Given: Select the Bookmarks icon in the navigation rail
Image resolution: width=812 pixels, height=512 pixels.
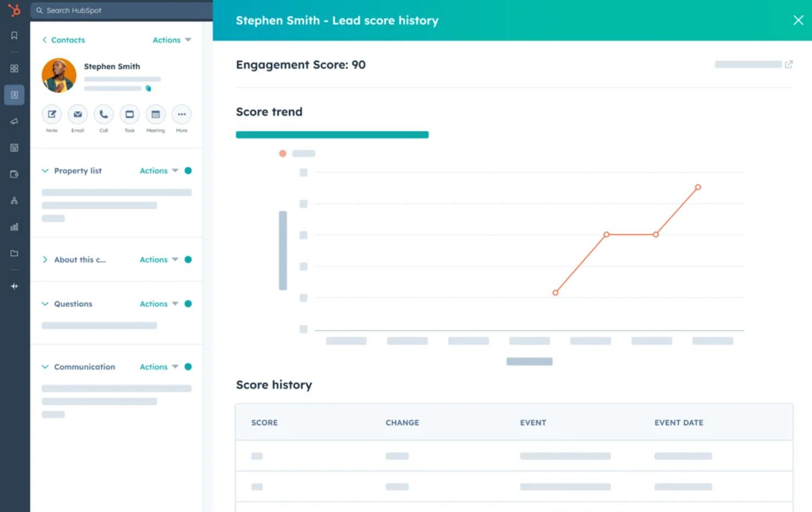Looking at the screenshot, I should tap(14, 35).
